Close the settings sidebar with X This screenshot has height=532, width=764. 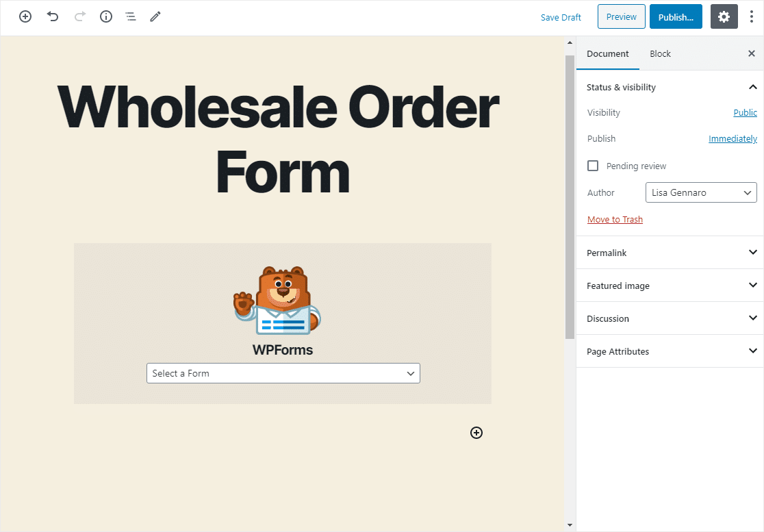coord(751,53)
